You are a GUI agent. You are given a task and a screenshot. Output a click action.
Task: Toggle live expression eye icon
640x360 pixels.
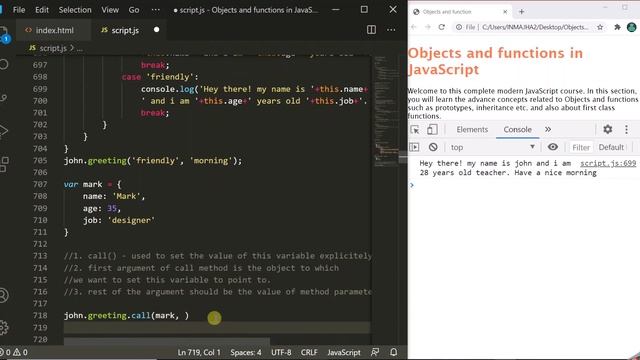tap(553, 147)
